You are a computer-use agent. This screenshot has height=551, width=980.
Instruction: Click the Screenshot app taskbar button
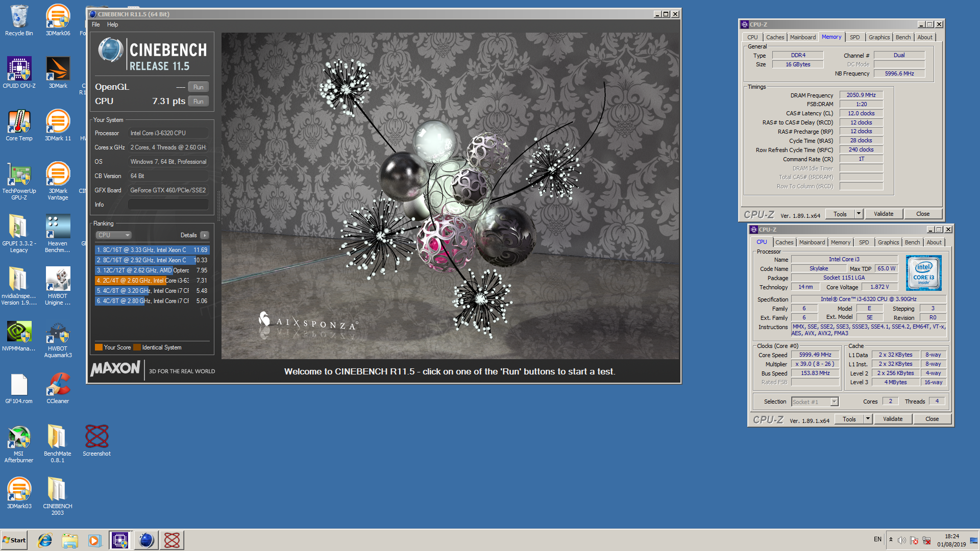172,540
